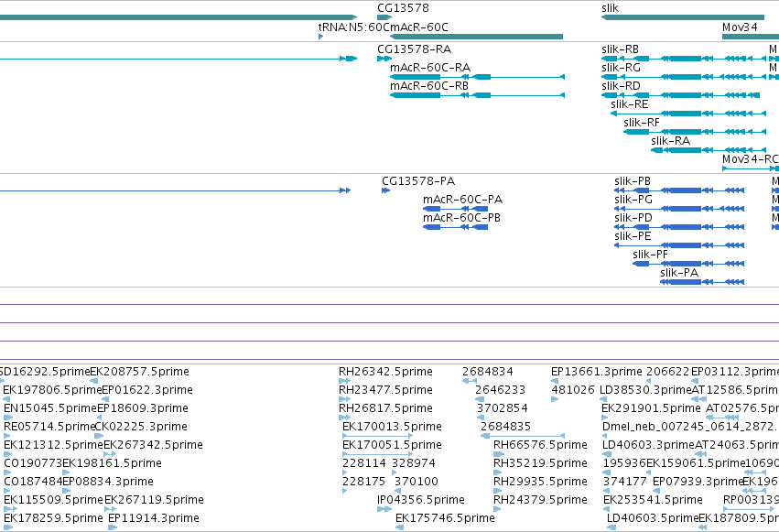
Task: Select the EK267119.5prime EST glyph
Action: tap(110, 509)
